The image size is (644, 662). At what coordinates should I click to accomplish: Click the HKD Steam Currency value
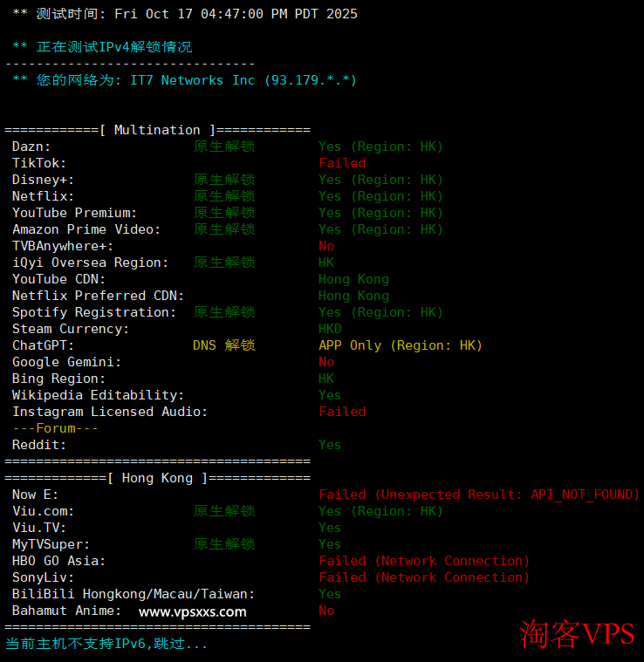[x=330, y=329]
